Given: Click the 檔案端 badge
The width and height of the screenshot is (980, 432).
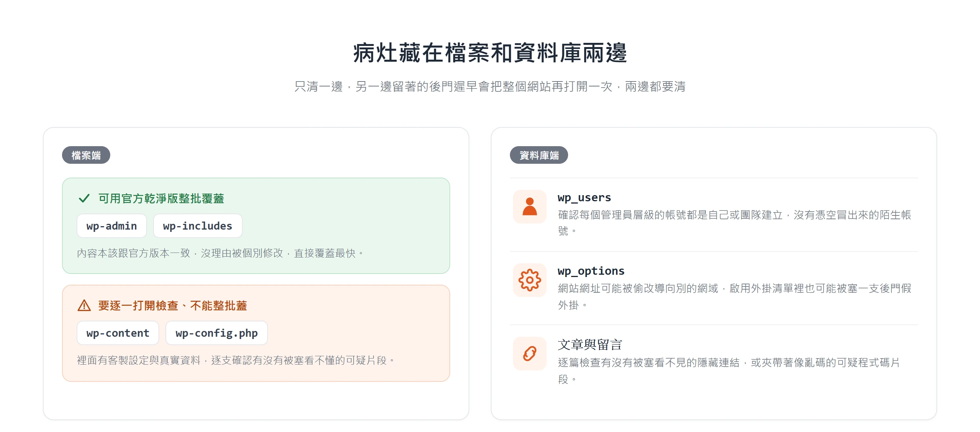Looking at the screenshot, I should [x=86, y=155].
